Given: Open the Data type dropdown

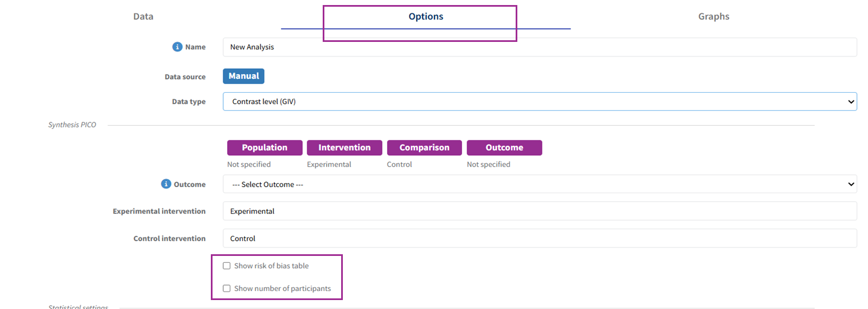Looking at the screenshot, I should pyautogui.click(x=539, y=102).
